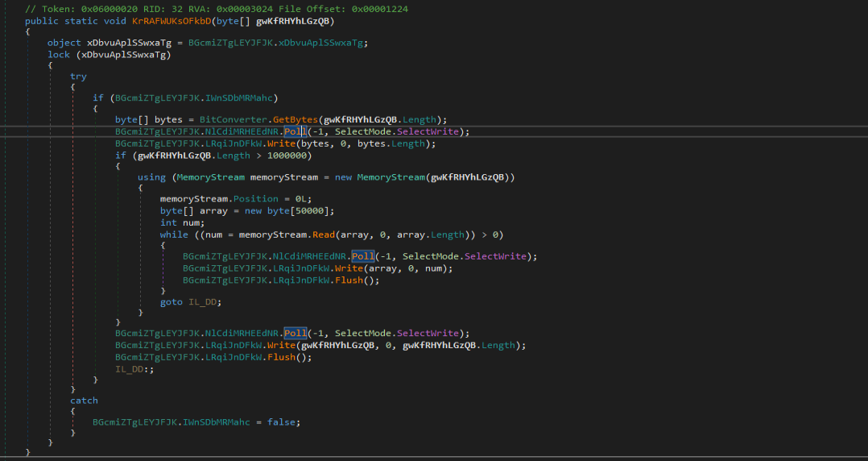Screen dimensions: 868x461
Task: Follow the Read method of memoryStream
Action: click(x=324, y=235)
